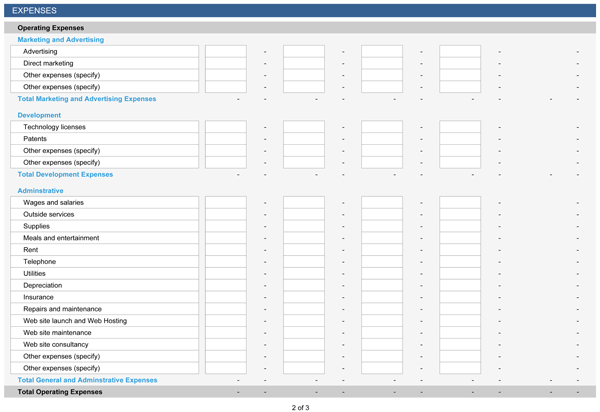600x412 pixels.
Task: Focus third amount box in Patents row
Action: click(382, 139)
